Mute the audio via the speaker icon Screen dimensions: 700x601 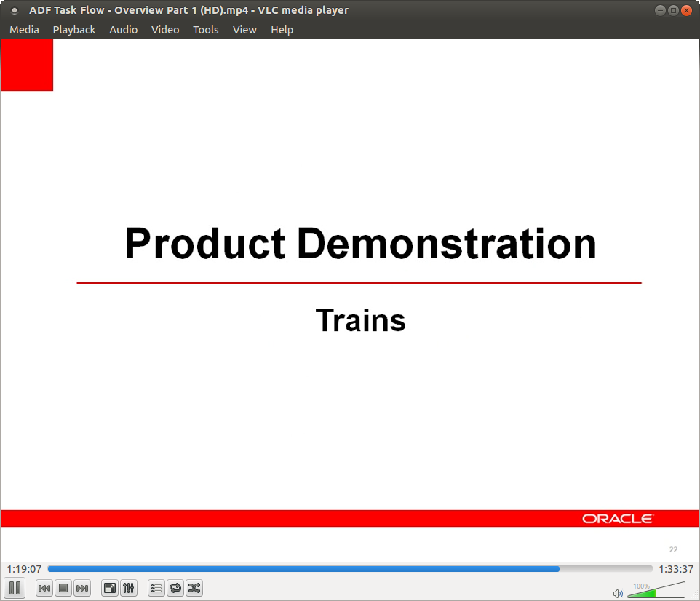point(617,592)
